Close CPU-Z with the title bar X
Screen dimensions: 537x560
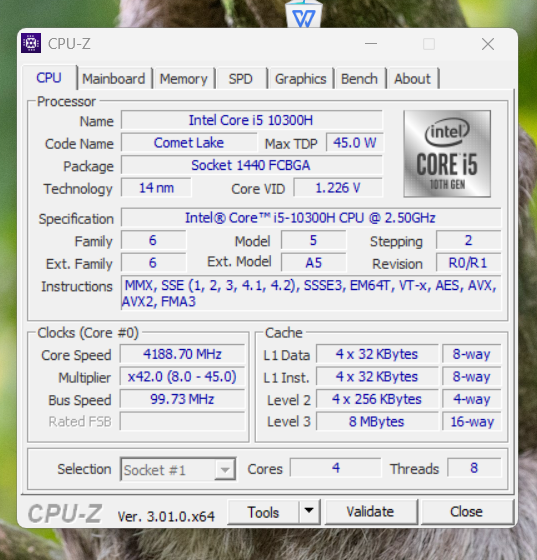pyautogui.click(x=488, y=44)
